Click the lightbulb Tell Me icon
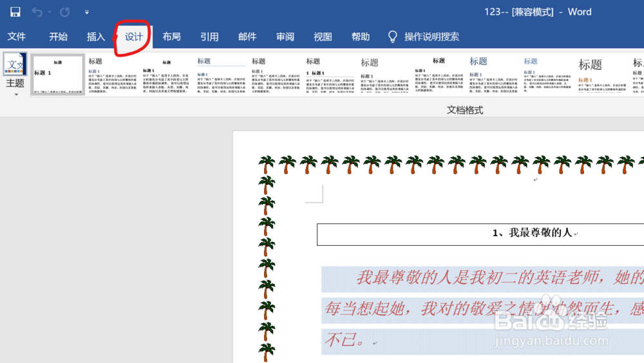Image resolution: width=644 pixels, height=363 pixels. tap(393, 37)
